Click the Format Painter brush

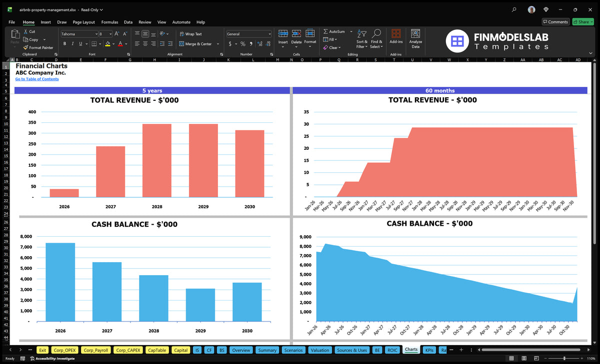26,47
